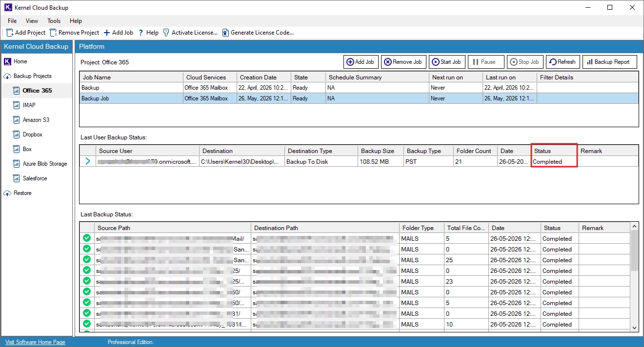Click the Start Job button
644x347 pixels.
446,62
